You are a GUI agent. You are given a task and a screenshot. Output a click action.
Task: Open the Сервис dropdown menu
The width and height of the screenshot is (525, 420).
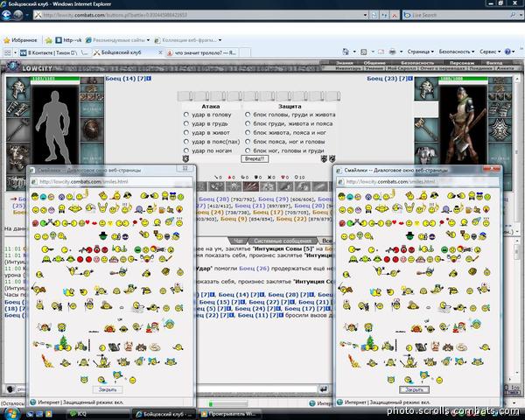coord(490,52)
